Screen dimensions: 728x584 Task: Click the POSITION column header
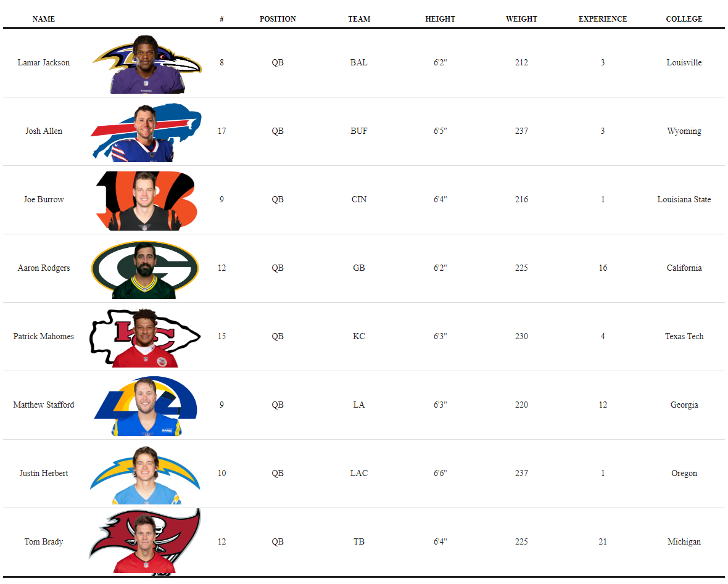(x=278, y=19)
